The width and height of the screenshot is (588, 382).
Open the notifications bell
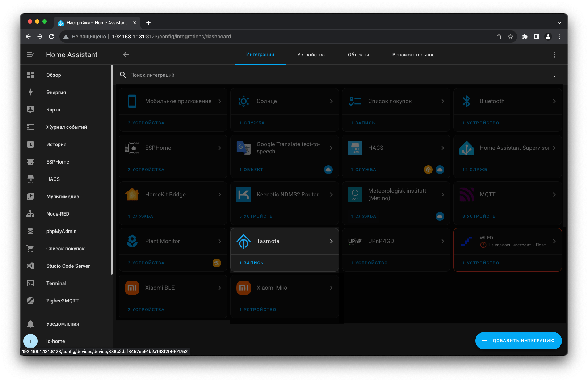(30, 324)
